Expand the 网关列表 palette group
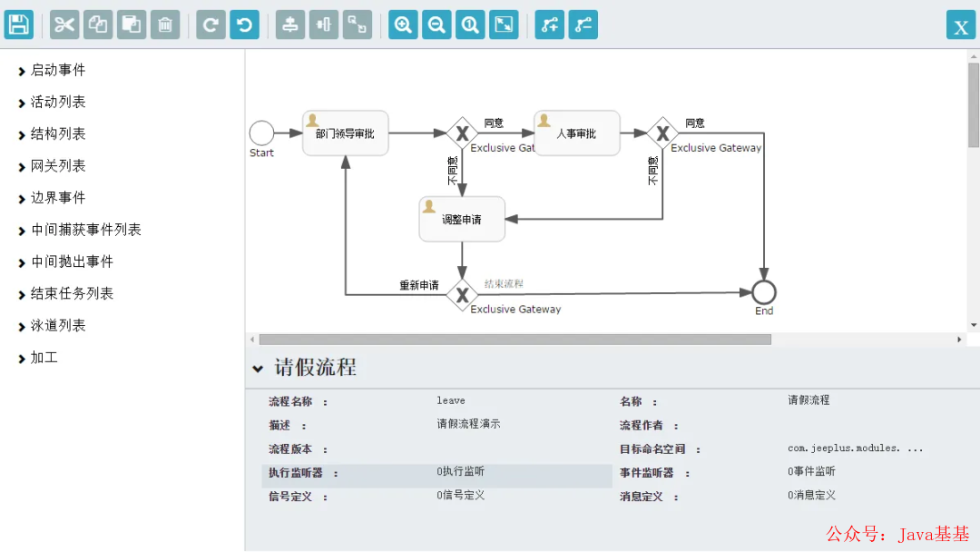Screen dimensions: 980x552 tap(53, 165)
